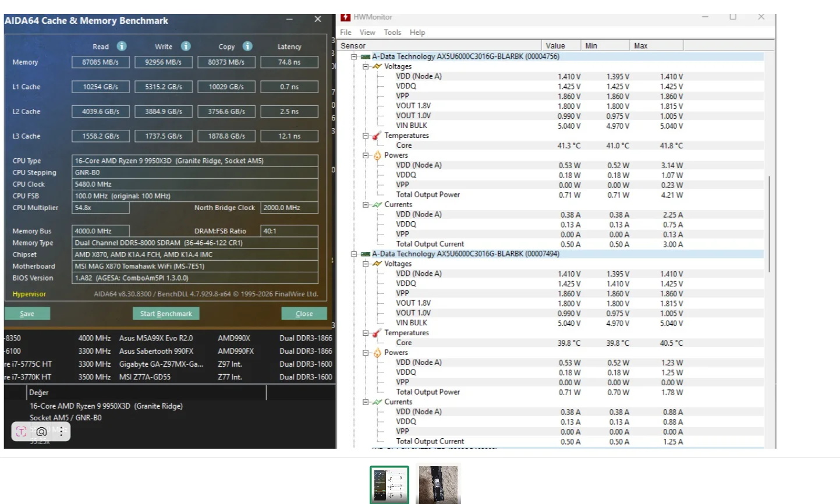Click the Powers flame icon under device 00007494
Screen dimensions: 840x504
[377, 353]
